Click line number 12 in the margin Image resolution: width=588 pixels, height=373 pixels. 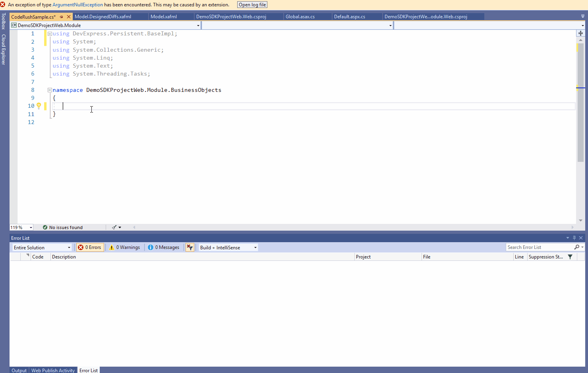tap(31, 122)
